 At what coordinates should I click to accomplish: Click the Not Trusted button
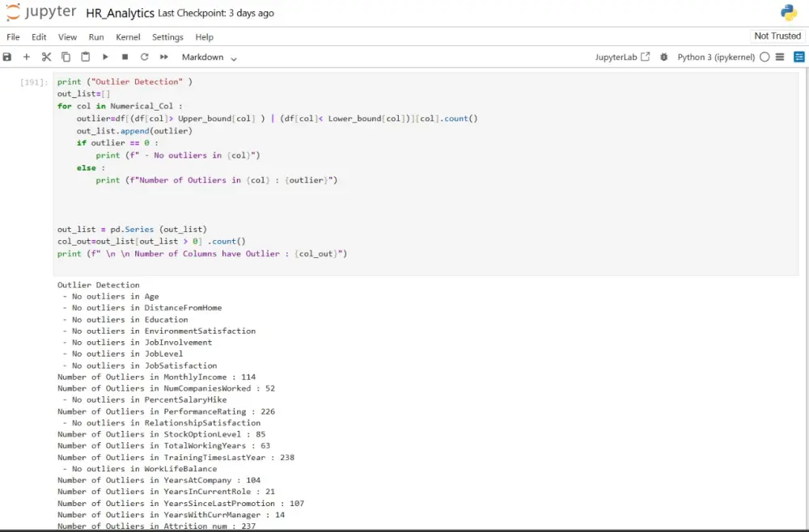(777, 36)
